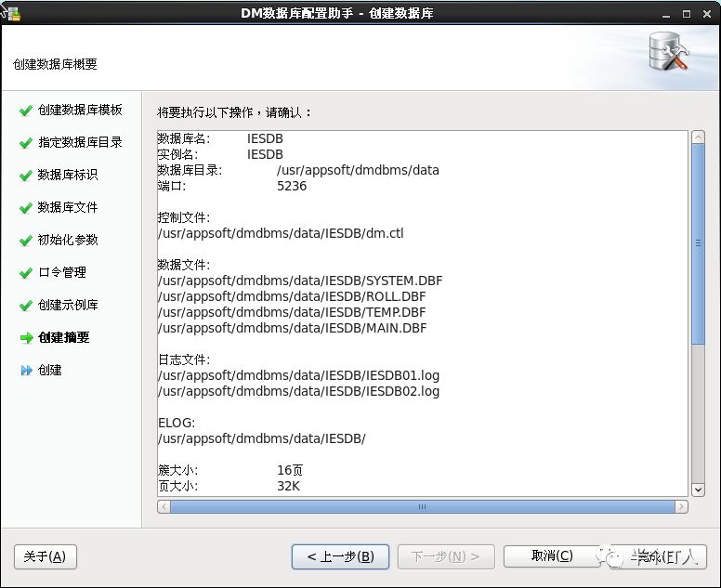
Task: Cancel with the 取消(C) button
Action: tap(552, 556)
